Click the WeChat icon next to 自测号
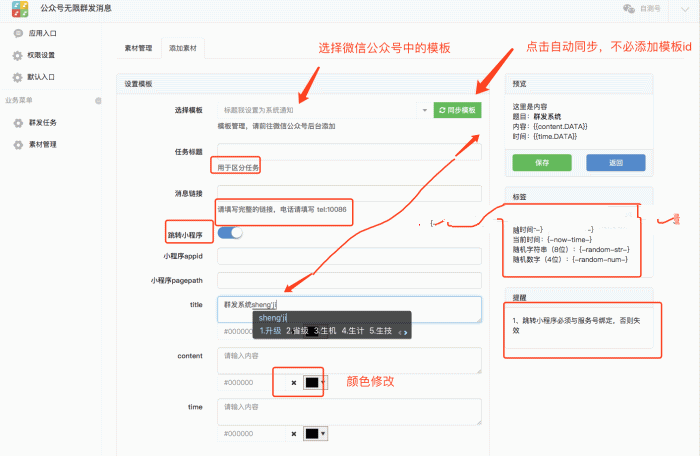 point(628,8)
